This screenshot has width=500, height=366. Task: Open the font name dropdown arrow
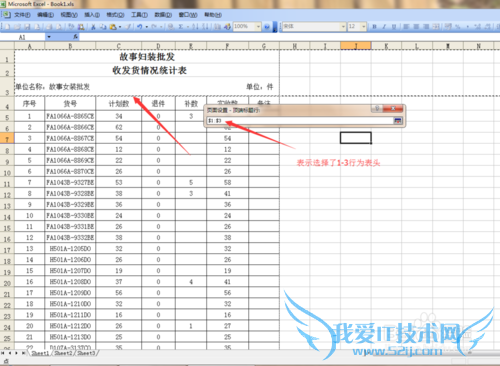[x=343, y=26]
